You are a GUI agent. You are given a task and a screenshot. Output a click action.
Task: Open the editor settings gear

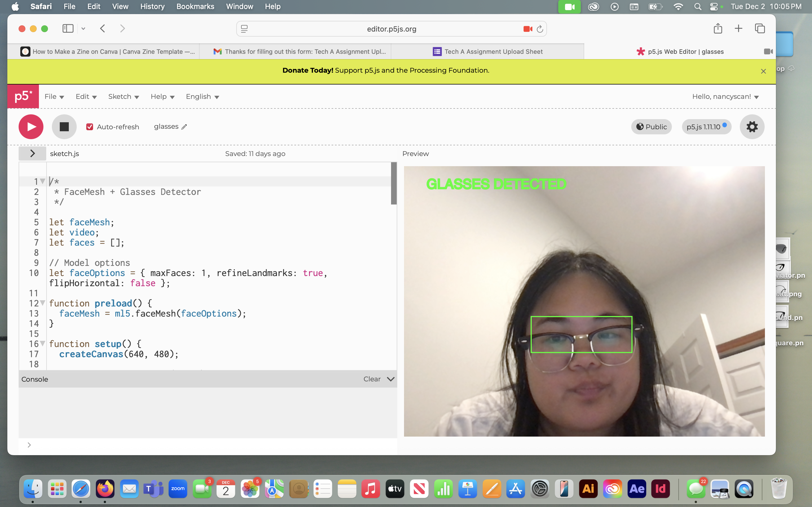click(752, 127)
